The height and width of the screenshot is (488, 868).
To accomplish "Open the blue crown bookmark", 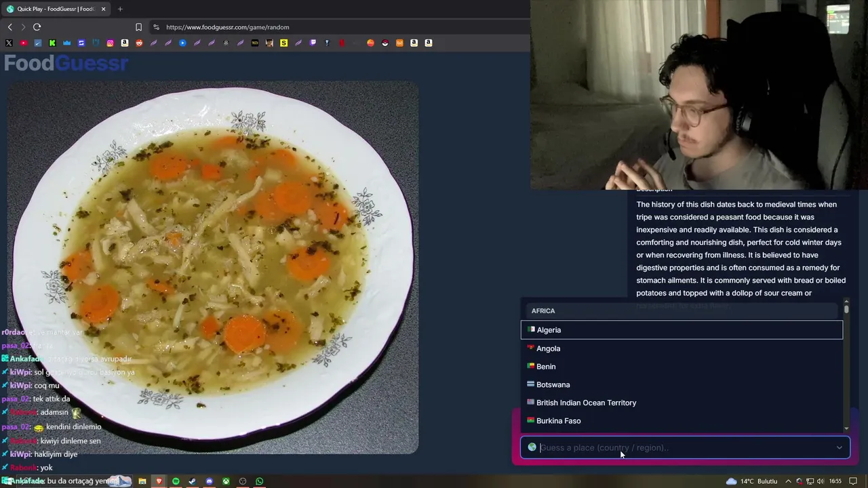I will (66, 43).
